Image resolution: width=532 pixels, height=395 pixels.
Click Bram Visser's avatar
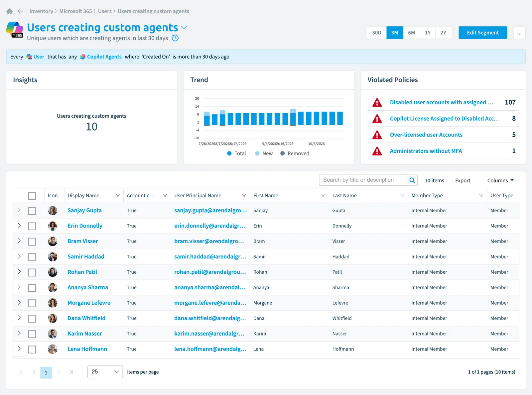(53, 241)
